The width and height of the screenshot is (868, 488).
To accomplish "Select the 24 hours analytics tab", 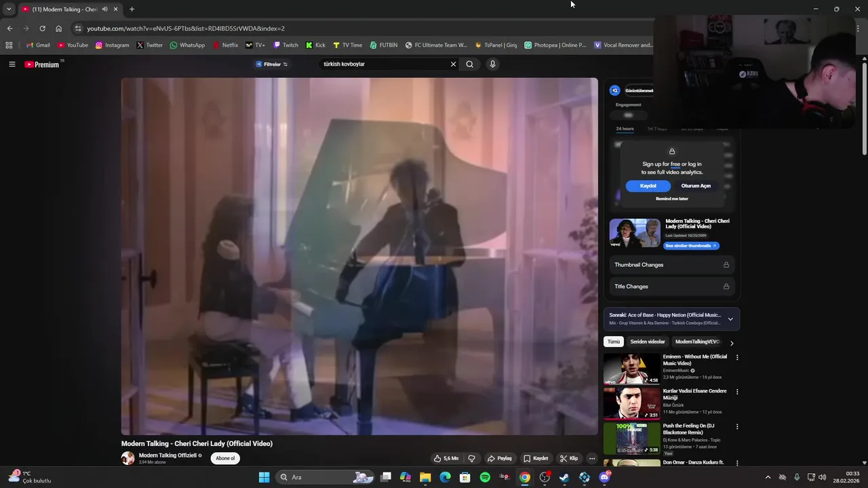I will point(625,129).
